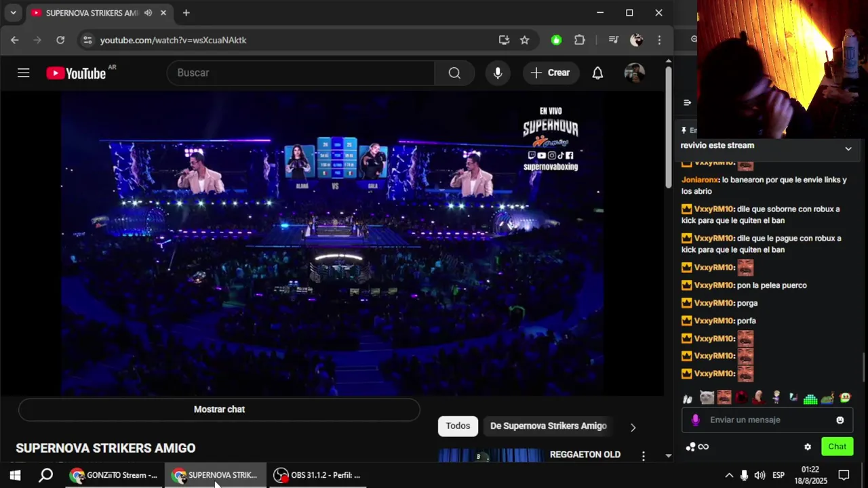Click chat message 'porfa'
The image size is (868, 488).
[x=746, y=321]
